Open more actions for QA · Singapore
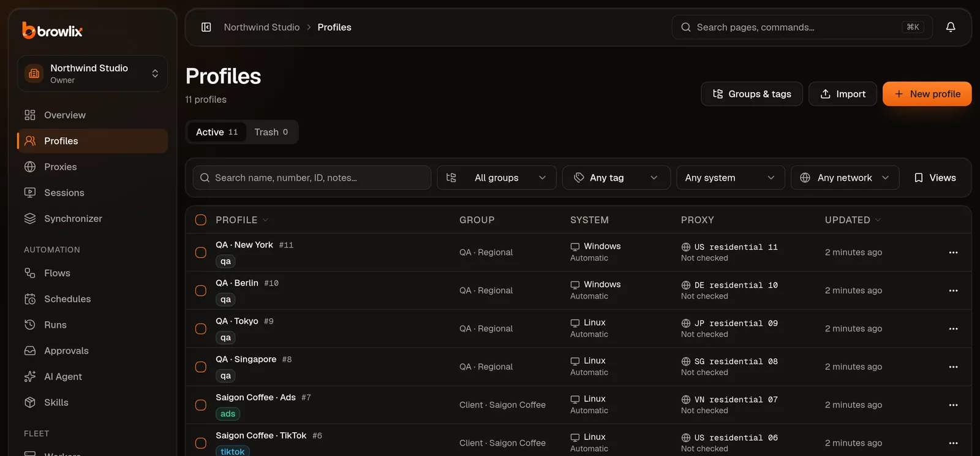 click(953, 367)
